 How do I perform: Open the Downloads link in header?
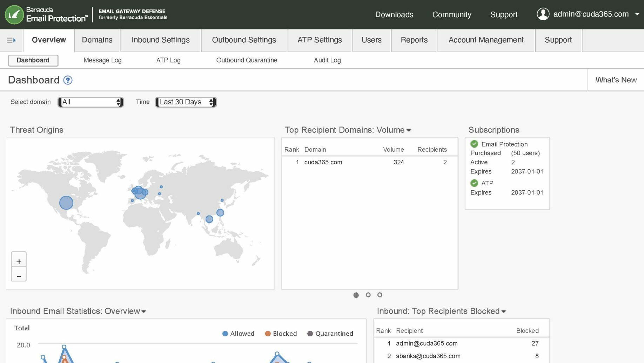coord(394,14)
